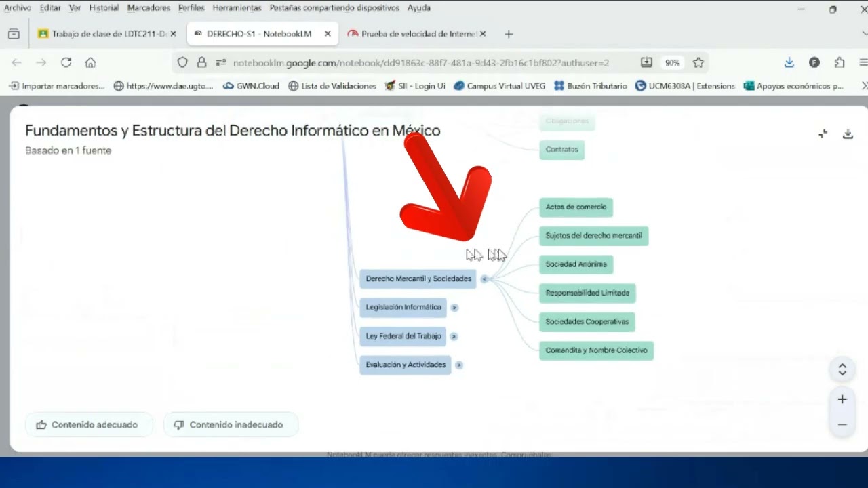Open Importar marcadores bookmark
Image resolution: width=868 pixels, height=488 pixels.
[x=57, y=86]
